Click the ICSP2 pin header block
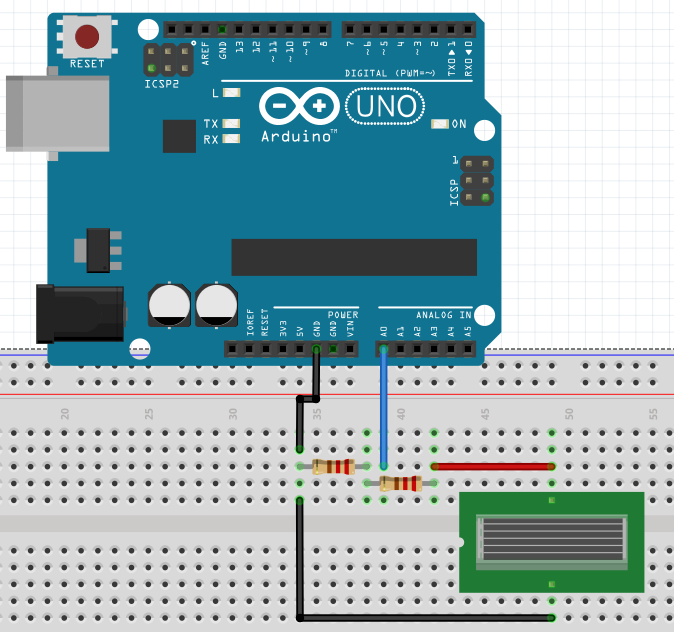 168,60
